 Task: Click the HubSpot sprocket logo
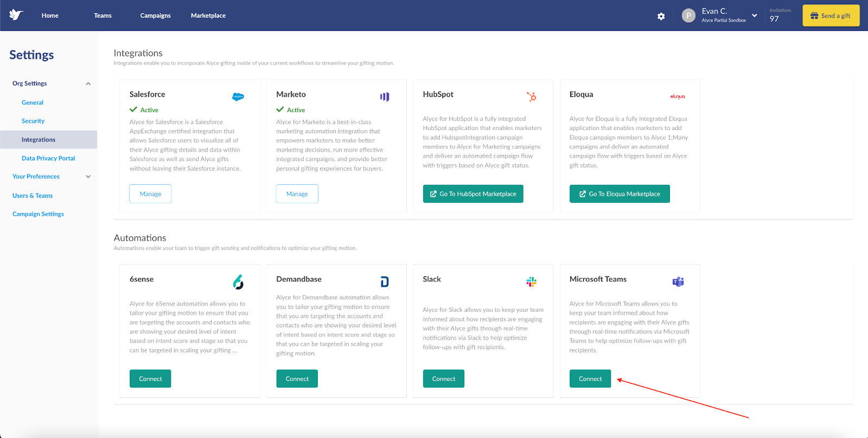532,96
